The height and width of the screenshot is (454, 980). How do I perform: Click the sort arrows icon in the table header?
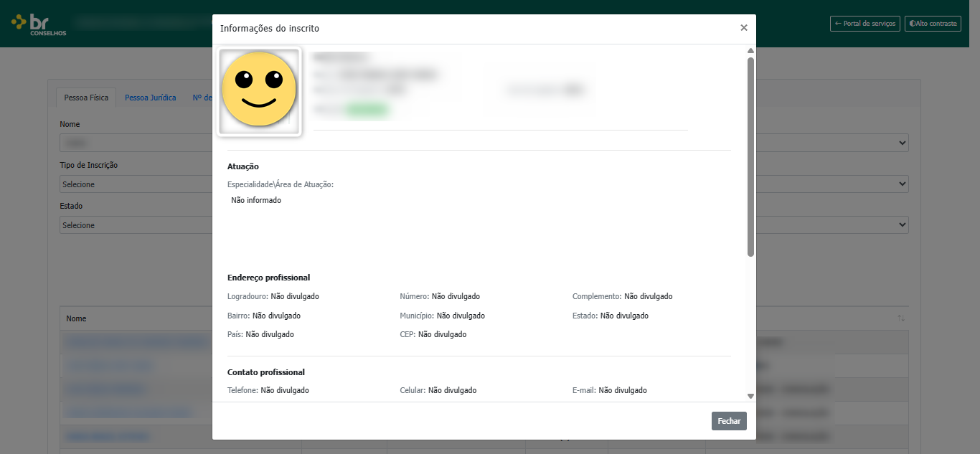tap(901, 318)
